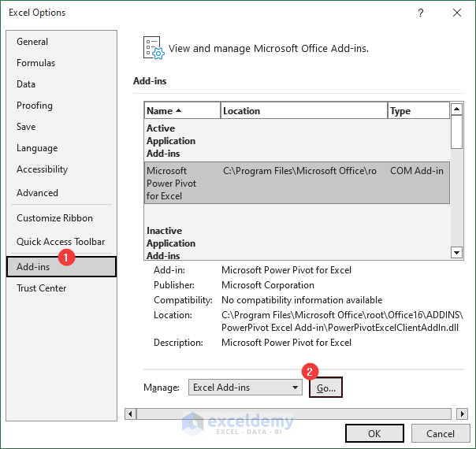Image resolution: width=476 pixels, height=449 pixels.
Task: Close the Excel Options dialog
Action: point(457,13)
